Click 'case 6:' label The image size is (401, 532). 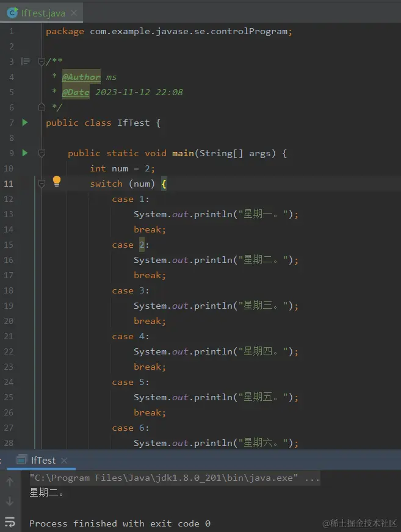pos(131,428)
